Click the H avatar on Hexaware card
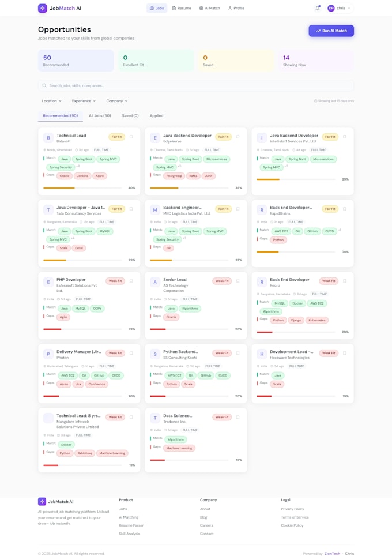 262,354
